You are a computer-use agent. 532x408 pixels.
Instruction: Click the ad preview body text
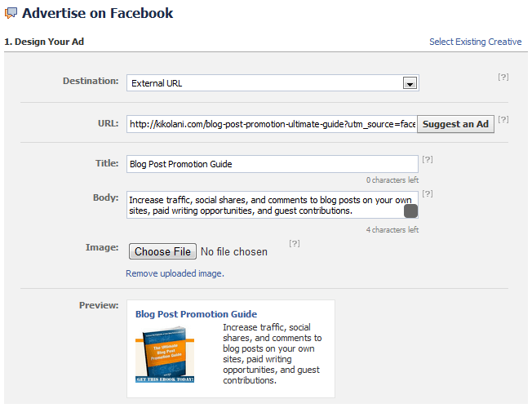(x=273, y=353)
